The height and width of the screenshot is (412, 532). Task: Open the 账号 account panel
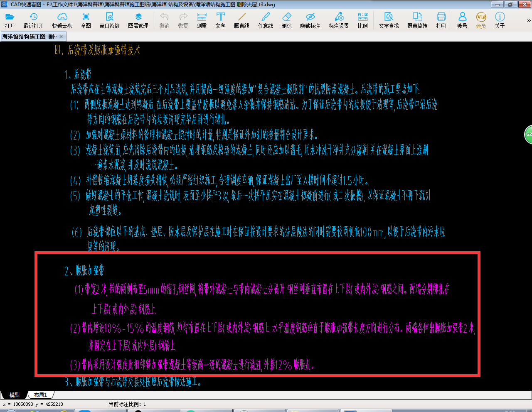tap(462, 20)
